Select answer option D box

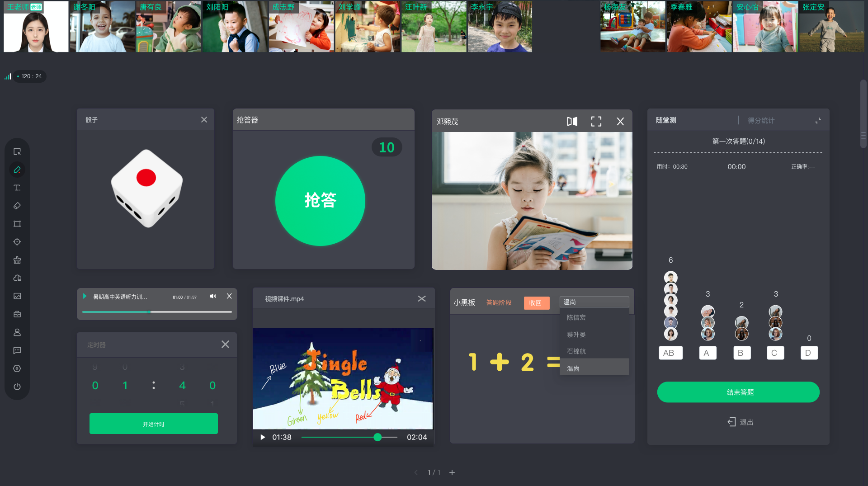[809, 353]
